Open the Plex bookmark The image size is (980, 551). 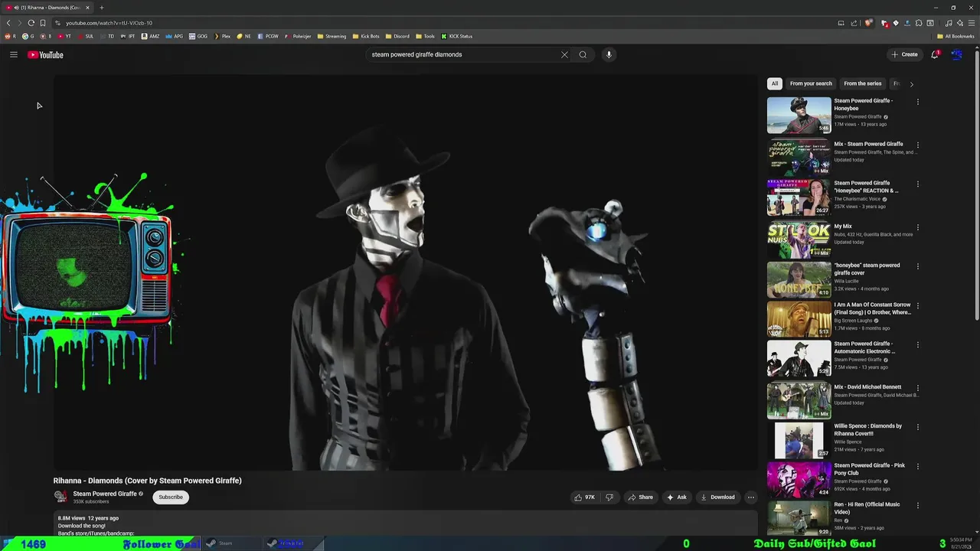[x=222, y=36]
